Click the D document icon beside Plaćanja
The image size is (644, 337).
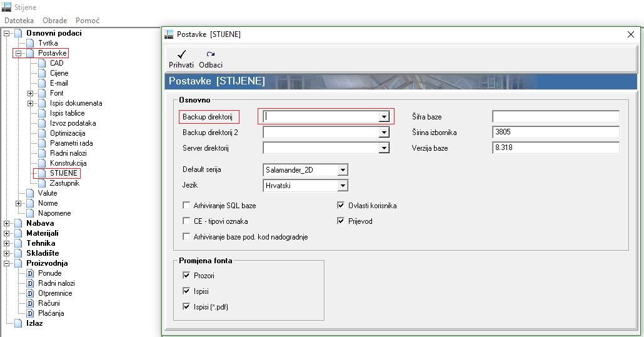coord(30,313)
